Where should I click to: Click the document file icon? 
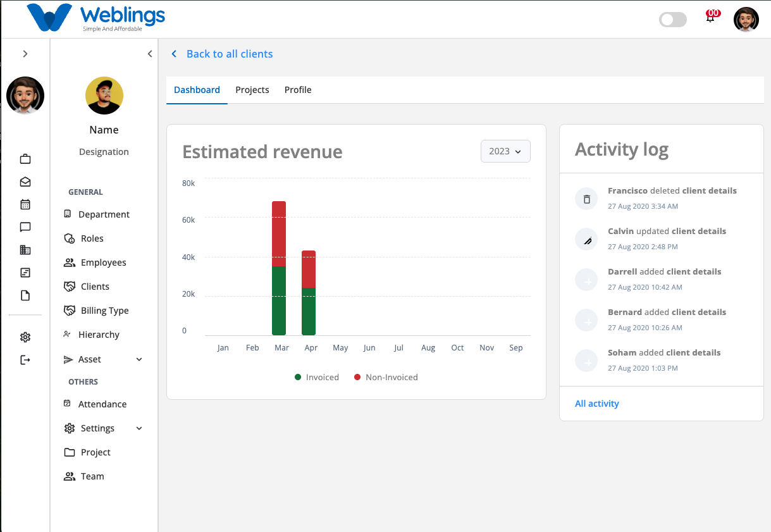25,295
